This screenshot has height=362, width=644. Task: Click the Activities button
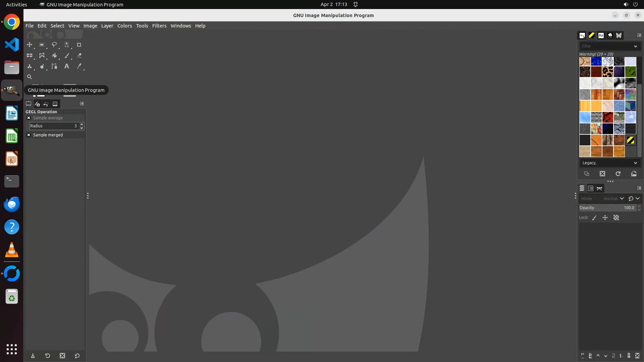[x=16, y=4]
